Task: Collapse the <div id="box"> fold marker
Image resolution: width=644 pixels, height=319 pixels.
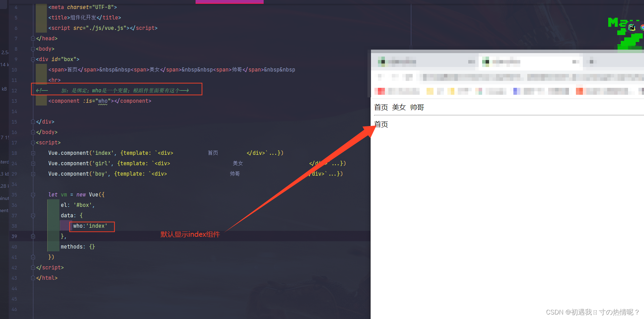Action: click(33, 59)
